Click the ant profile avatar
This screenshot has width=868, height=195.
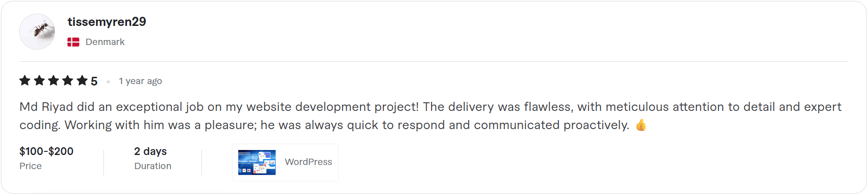37,31
